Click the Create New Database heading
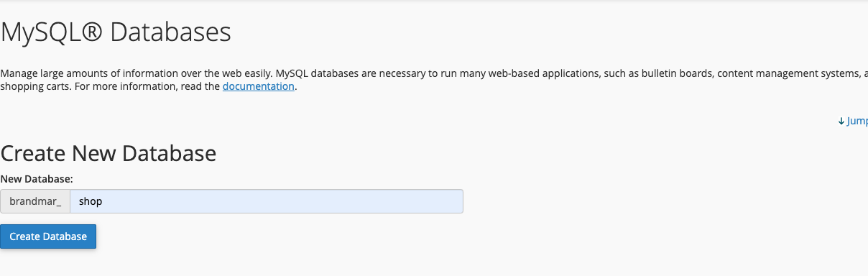The height and width of the screenshot is (276, 868). 108,153
